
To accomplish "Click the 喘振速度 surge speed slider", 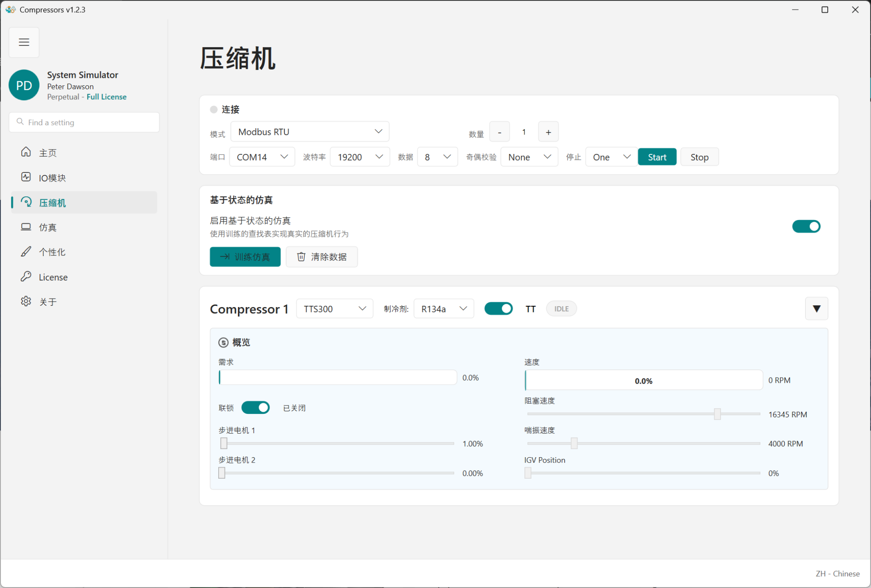I will coord(574,444).
